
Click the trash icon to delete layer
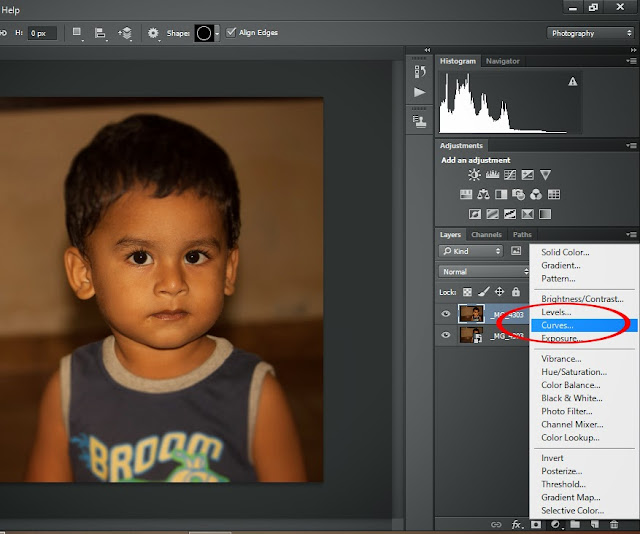coord(613,523)
